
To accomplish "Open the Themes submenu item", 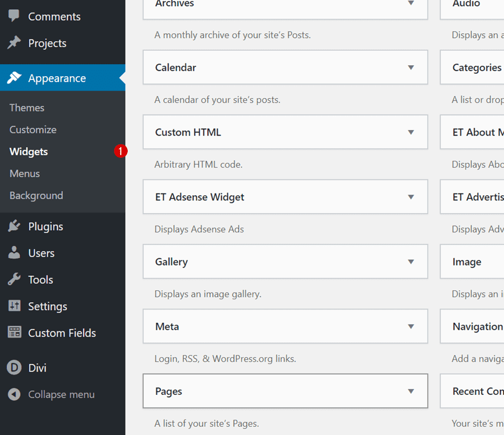I will coord(26,107).
